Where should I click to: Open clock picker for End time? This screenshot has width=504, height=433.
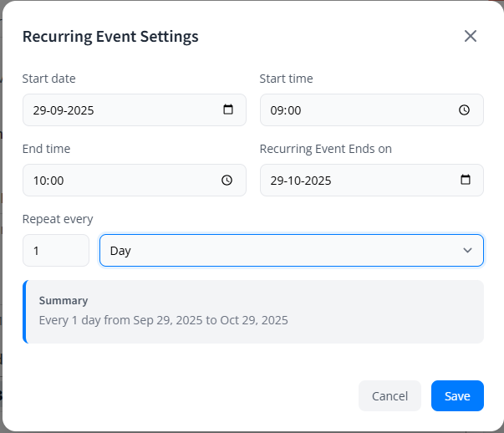tap(227, 180)
